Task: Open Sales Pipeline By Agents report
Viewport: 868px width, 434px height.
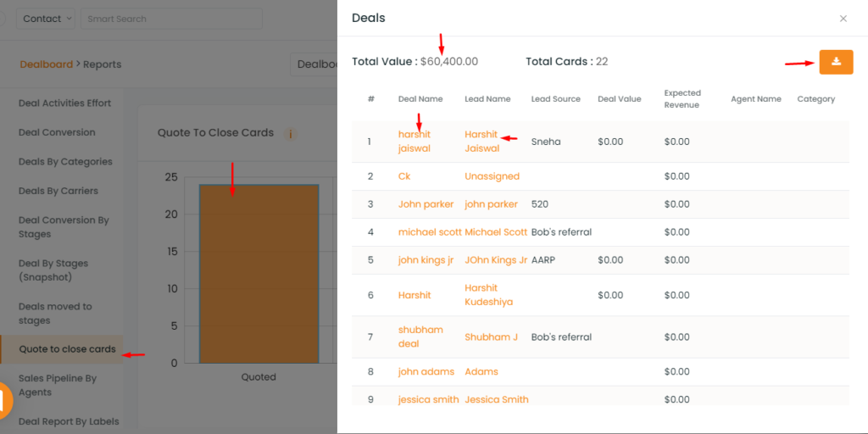Action: point(58,386)
